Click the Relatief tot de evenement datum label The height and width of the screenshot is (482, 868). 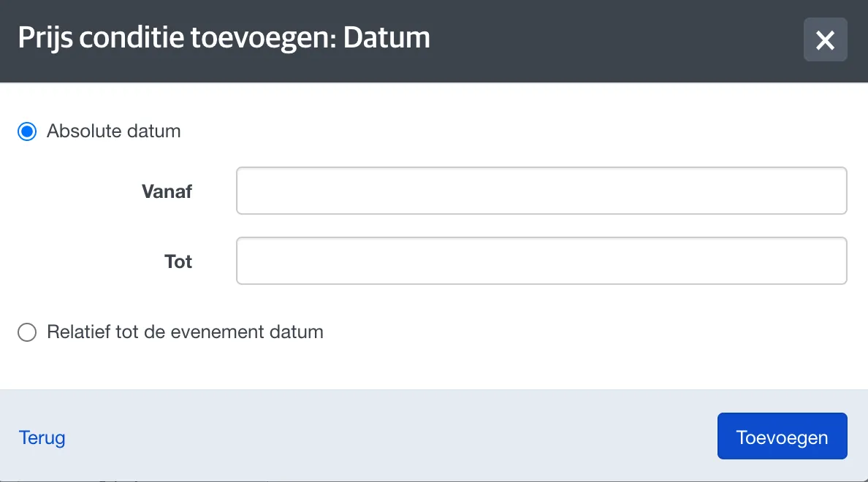pos(185,332)
